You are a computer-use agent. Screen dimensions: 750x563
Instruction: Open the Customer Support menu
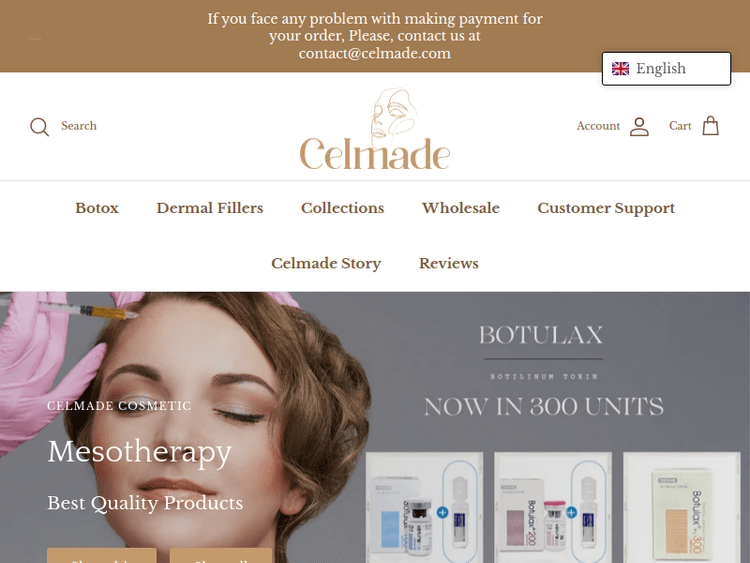click(x=606, y=209)
